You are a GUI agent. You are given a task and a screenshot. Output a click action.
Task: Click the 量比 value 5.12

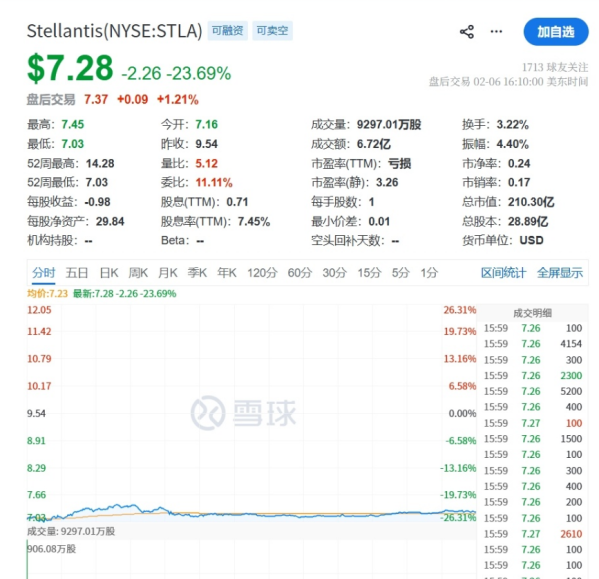tap(206, 163)
